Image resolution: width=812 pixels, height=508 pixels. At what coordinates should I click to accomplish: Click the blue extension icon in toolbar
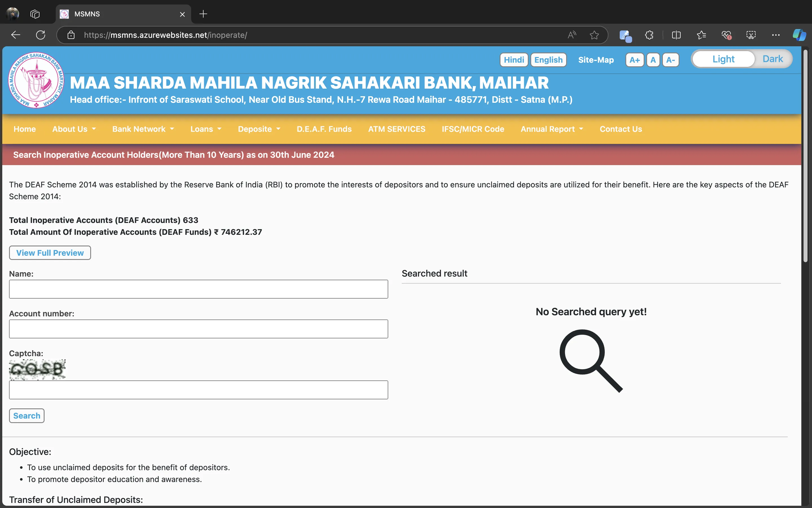tap(625, 36)
